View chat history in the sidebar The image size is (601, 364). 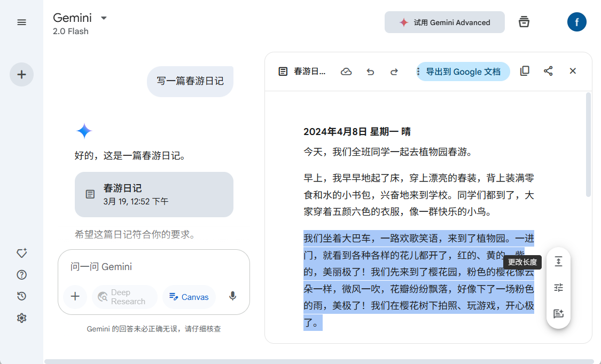tap(21, 296)
